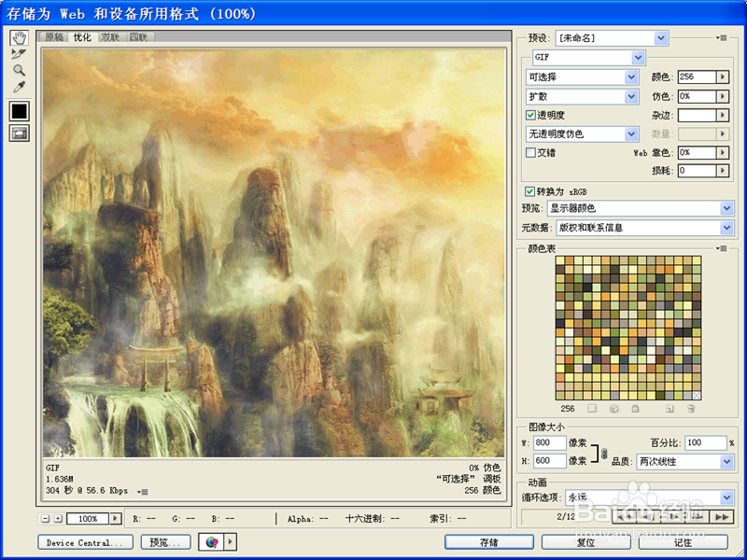Play the animation
Image resolution: width=747 pixels, height=560 pixels.
pos(673,517)
